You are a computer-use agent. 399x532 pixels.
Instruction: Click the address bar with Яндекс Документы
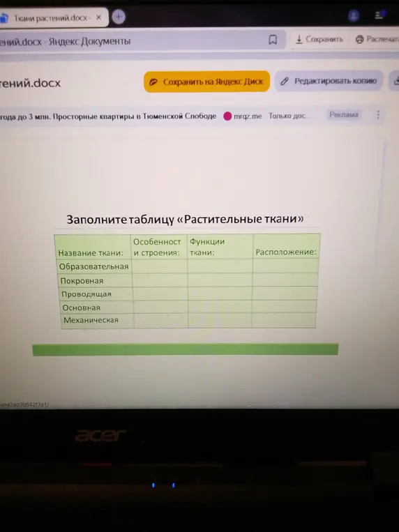(x=142, y=40)
